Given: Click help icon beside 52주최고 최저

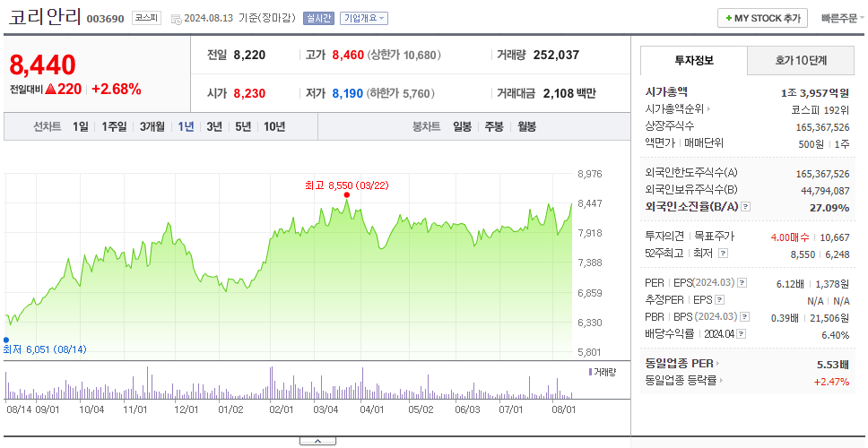Looking at the screenshot, I should point(723,254).
